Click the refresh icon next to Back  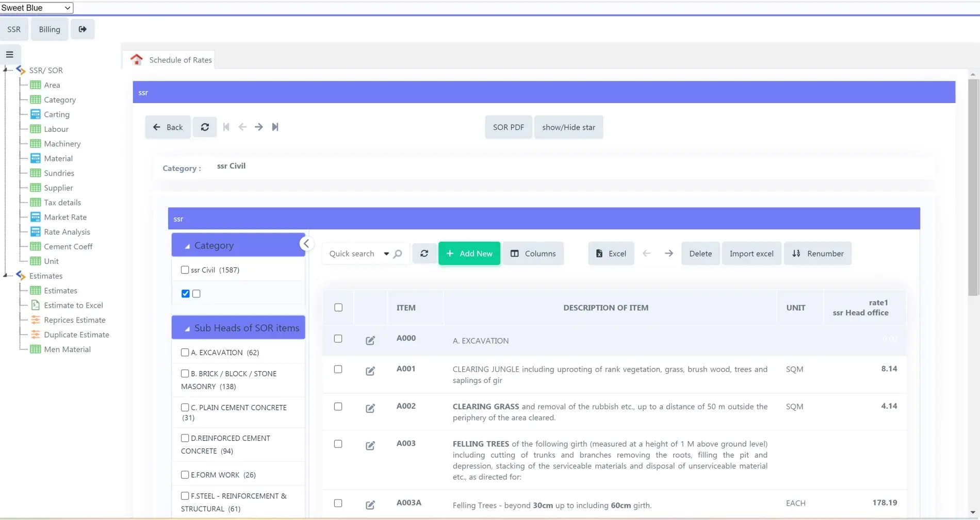(x=205, y=127)
